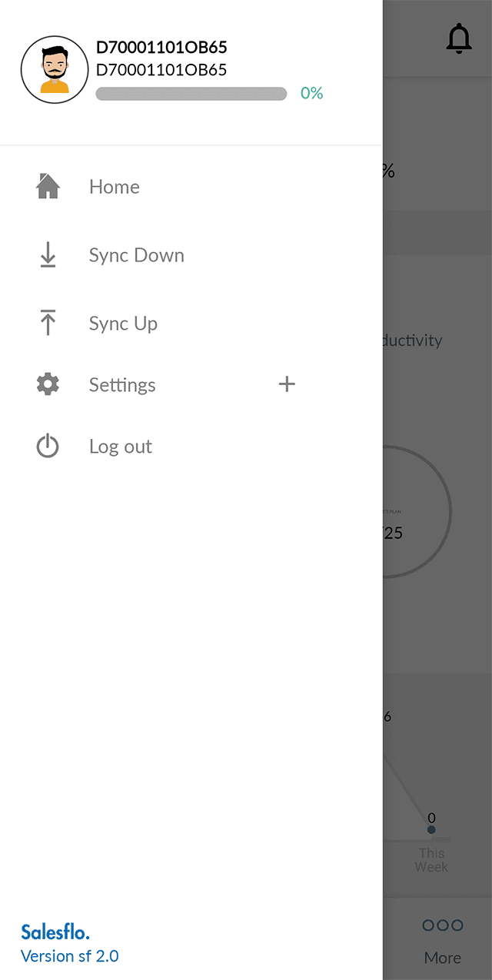Tap the bold D70001101OB65 username
Screen dimensions: 492x980
(x=161, y=48)
